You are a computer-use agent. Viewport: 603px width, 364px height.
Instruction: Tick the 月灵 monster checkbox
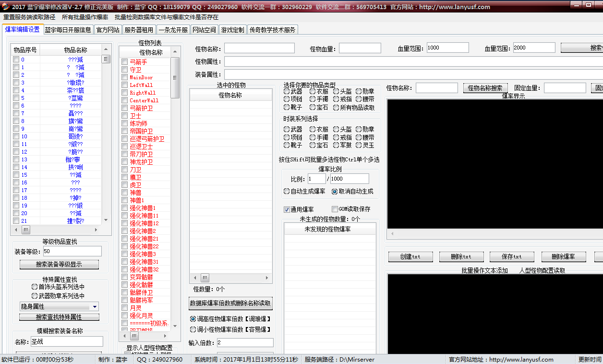pos(125,308)
